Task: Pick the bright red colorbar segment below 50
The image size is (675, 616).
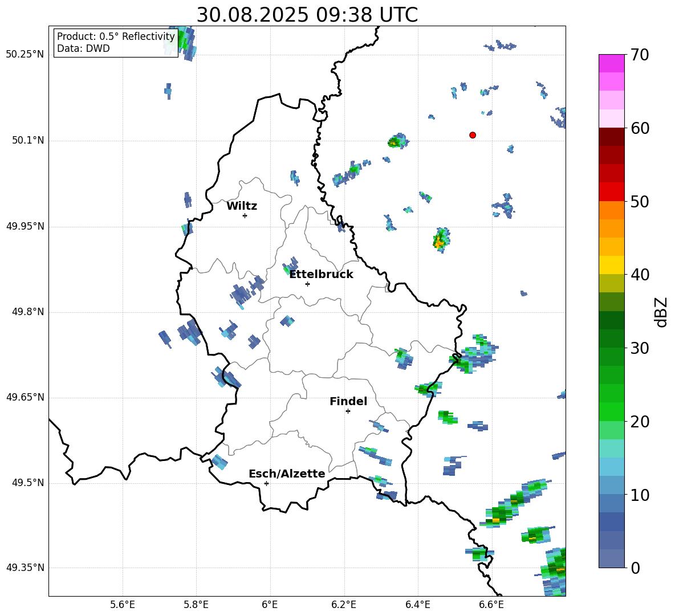Action: click(x=612, y=191)
